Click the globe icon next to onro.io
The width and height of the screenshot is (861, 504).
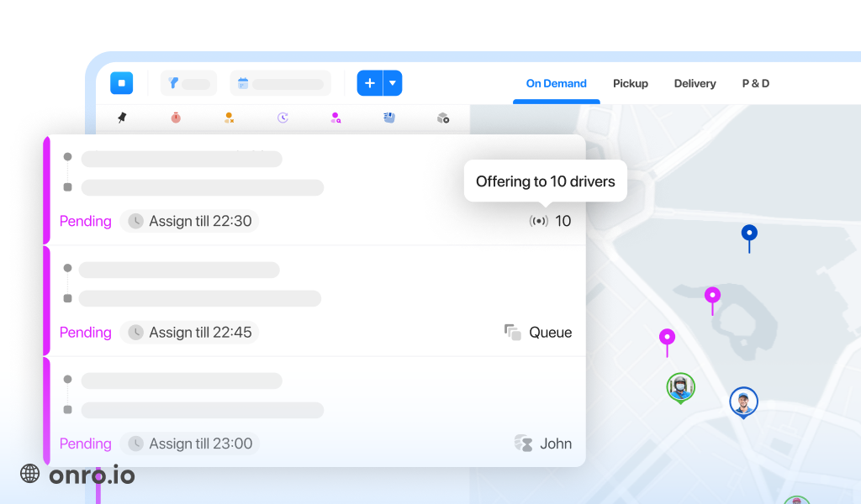click(x=29, y=474)
